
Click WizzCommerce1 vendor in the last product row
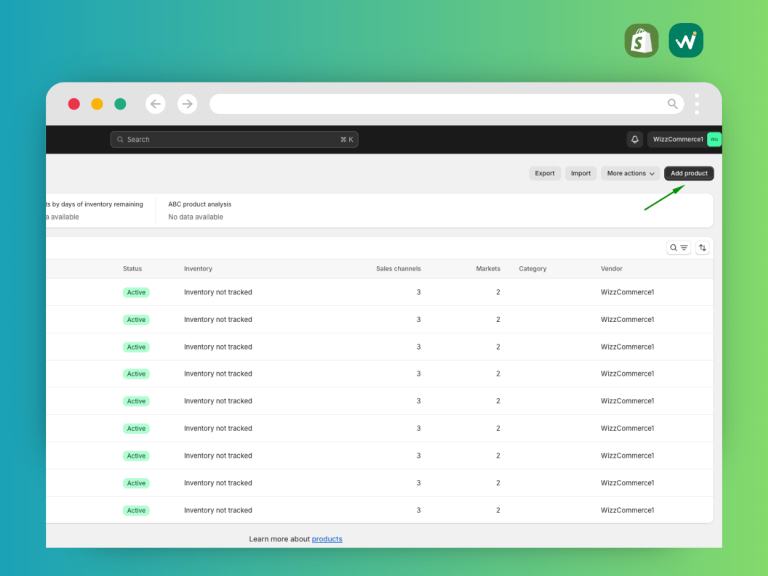click(627, 510)
